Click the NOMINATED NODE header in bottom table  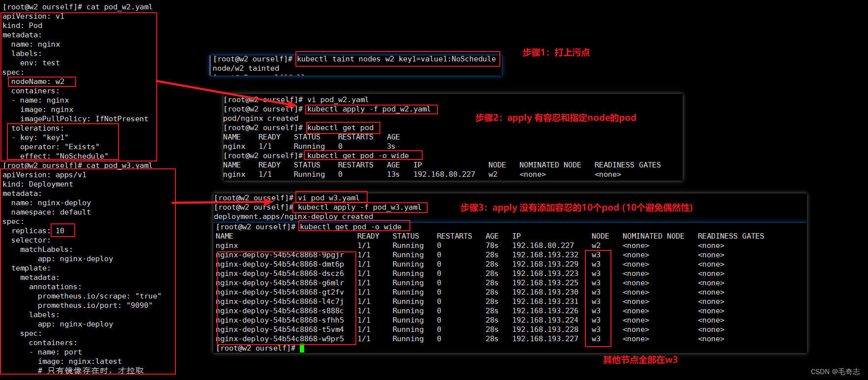tap(654, 236)
